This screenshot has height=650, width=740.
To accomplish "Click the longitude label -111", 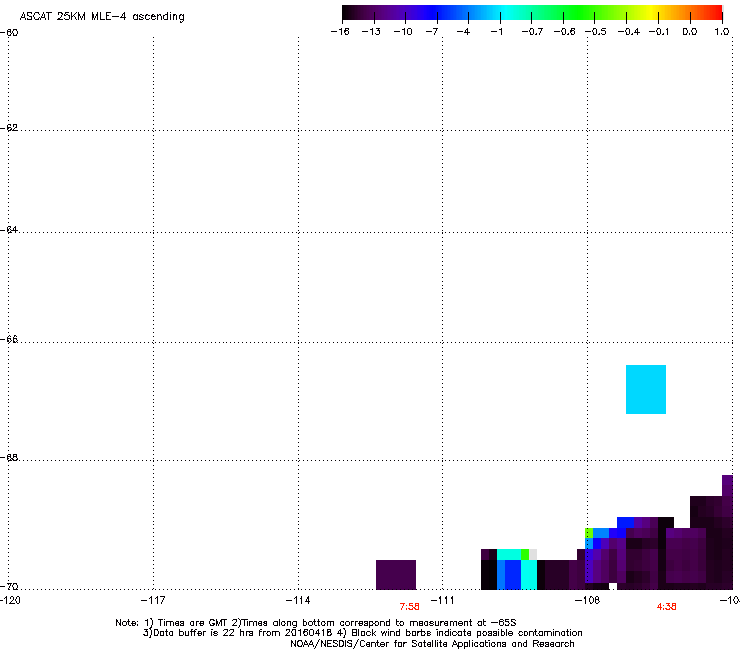I will coord(442,600).
